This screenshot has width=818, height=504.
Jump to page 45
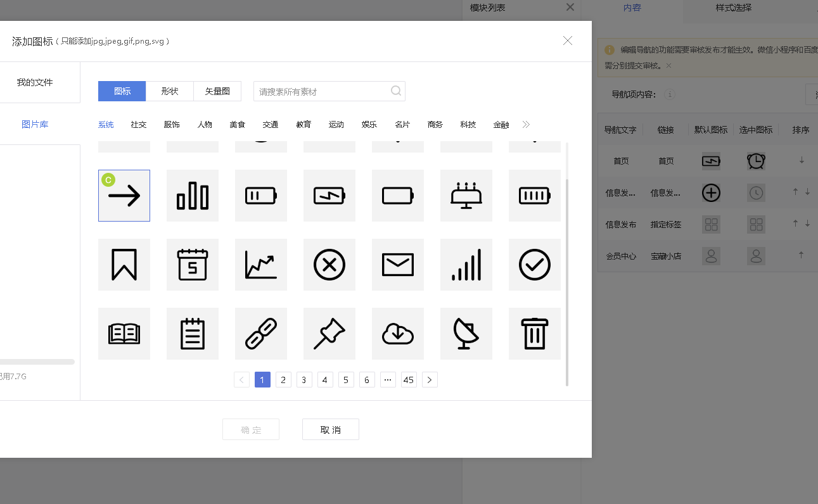tap(409, 380)
